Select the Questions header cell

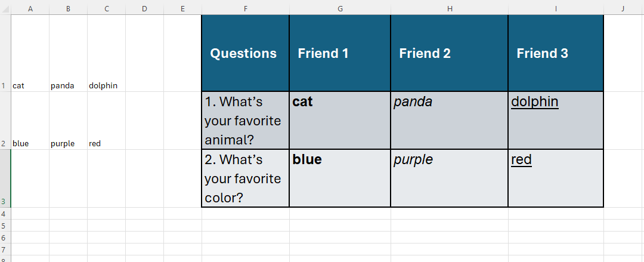(246, 53)
